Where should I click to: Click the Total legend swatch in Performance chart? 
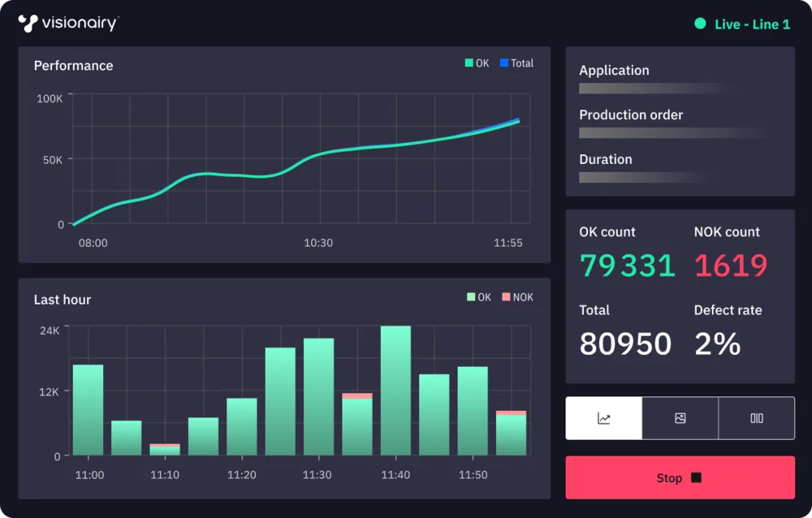coord(504,63)
